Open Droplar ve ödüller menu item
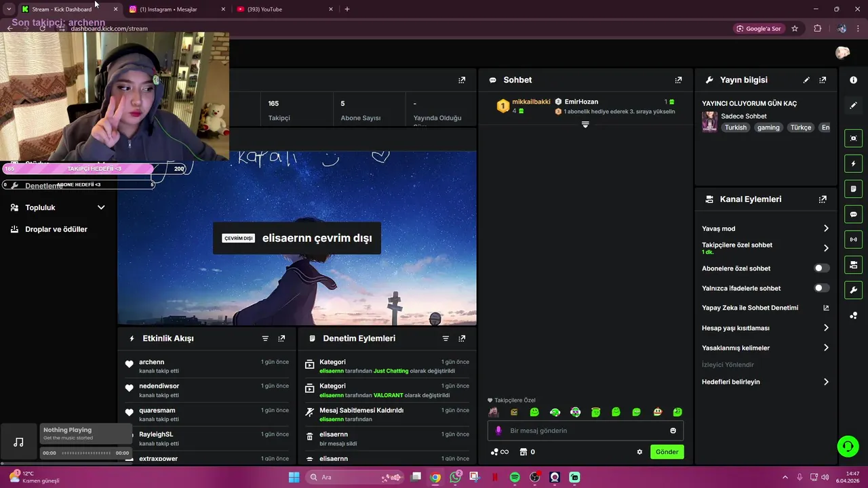 point(58,229)
